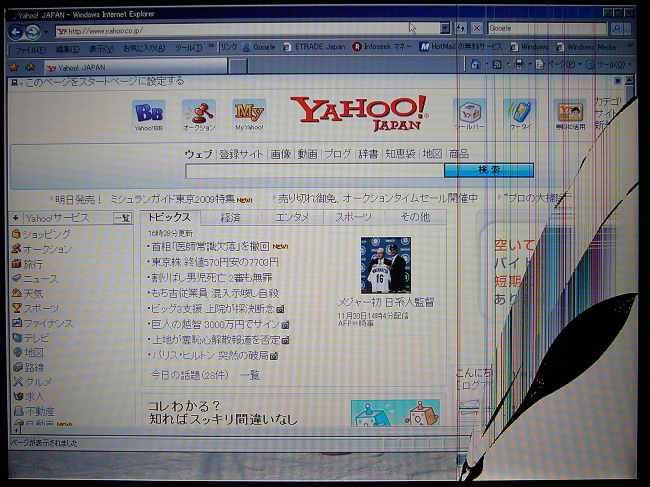The height and width of the screenshot is (487, 650).
Task: Open the 東京株 終値570円安 headline
Action: point(215,262)
